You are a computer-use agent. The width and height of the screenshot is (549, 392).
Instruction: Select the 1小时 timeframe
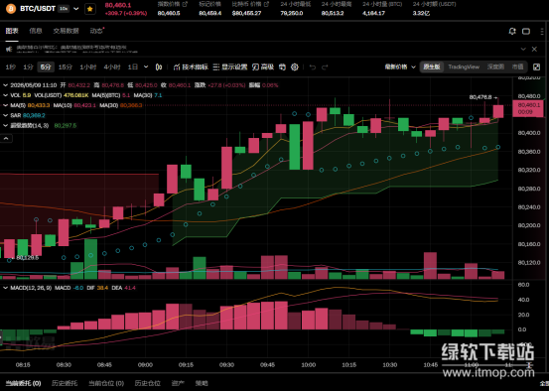[88, 66]
